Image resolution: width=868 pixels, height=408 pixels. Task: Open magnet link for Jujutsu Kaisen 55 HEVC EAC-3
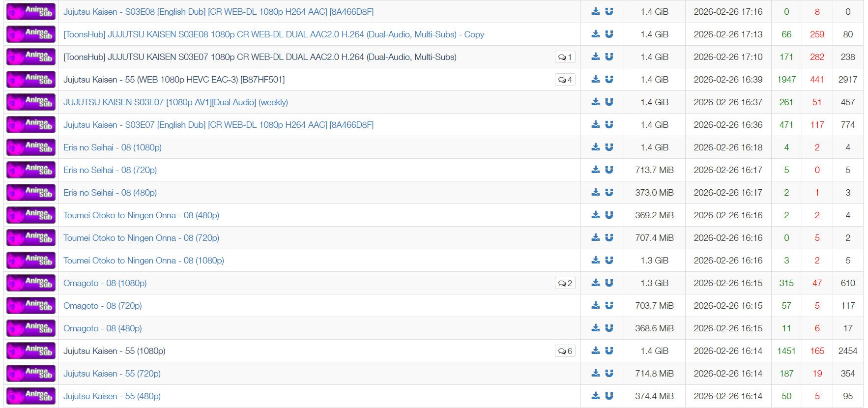(609, 79)
